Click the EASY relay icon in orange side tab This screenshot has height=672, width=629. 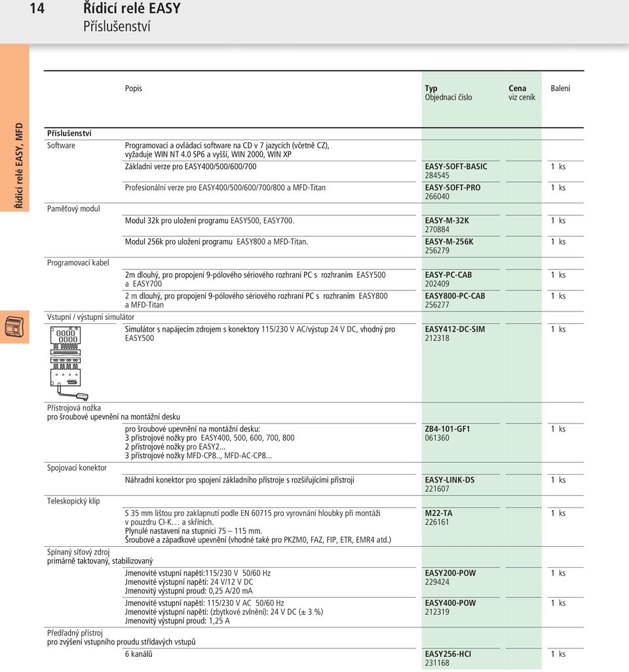(14, 327)
